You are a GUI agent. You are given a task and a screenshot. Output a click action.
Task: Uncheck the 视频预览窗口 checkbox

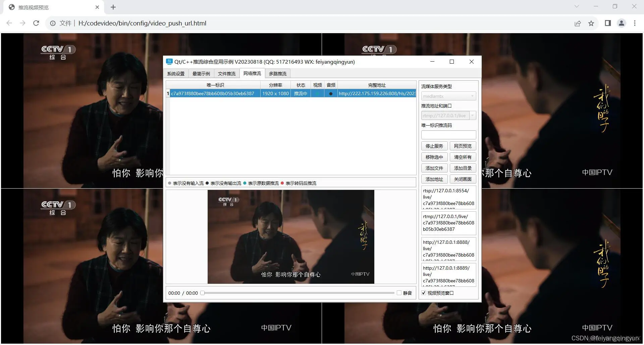pyautogui.click(x=424, y=293)
